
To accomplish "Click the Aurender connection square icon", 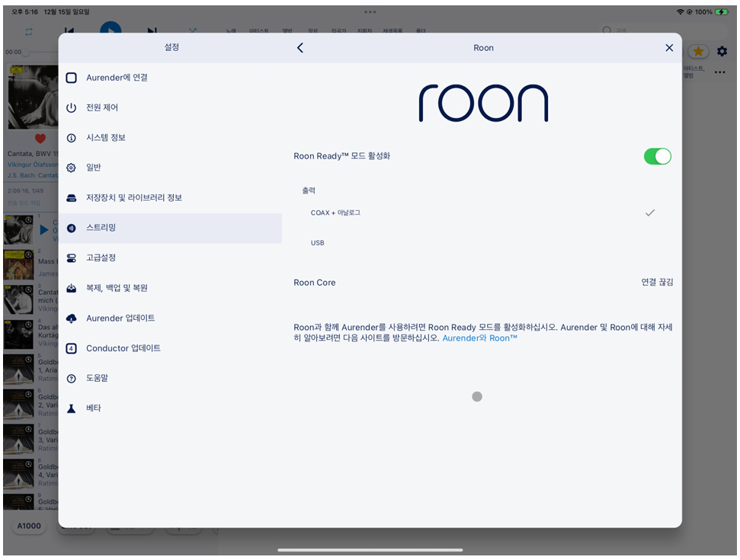I will coord(72,78).
